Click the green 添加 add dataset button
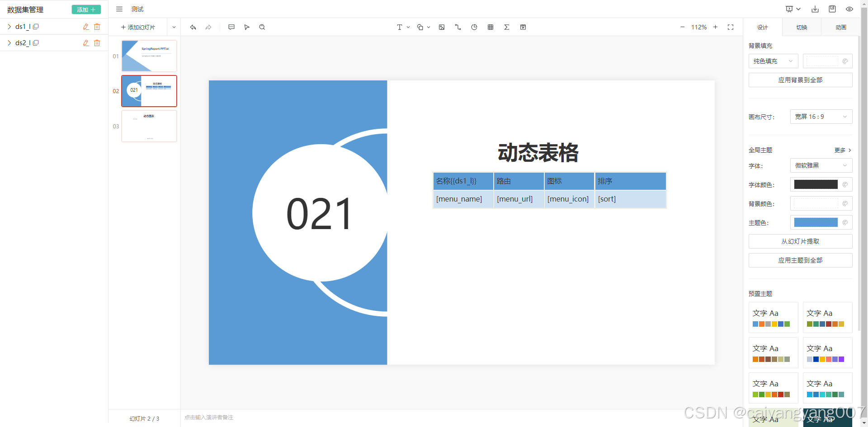This screenshot has width=868, height=427. click(86, 9)
